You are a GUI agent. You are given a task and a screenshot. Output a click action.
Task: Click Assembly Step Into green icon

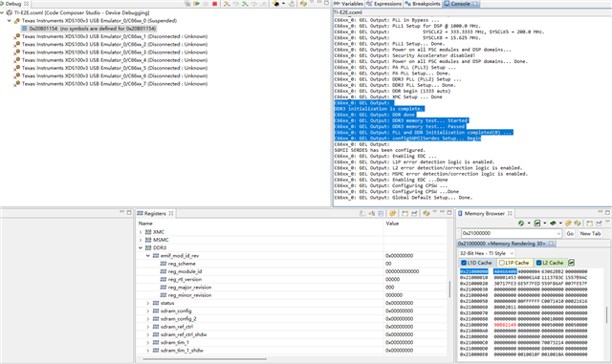click(245, 4)
